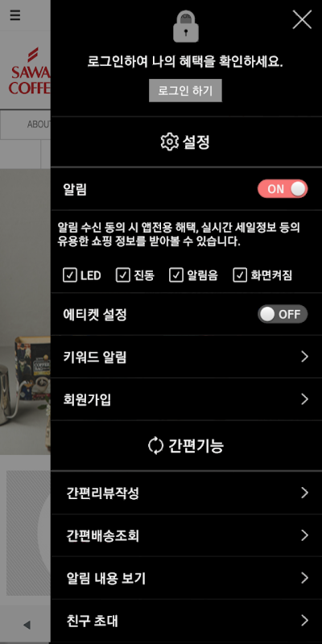The width and height of the screenshot is (322, 644).
Task: Click the 설정 gear icon
Action: [x=169, y=142]
